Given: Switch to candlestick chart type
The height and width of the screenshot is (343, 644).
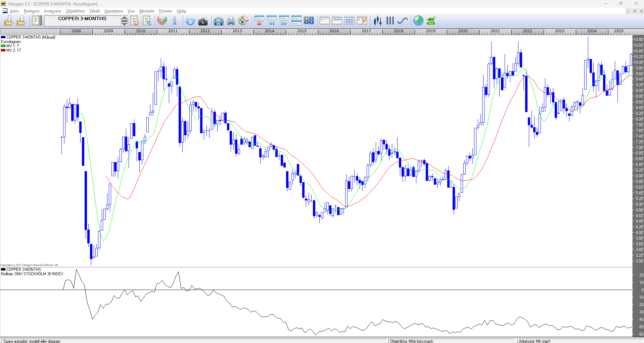Looking at the screenshot, I should 378,21.
